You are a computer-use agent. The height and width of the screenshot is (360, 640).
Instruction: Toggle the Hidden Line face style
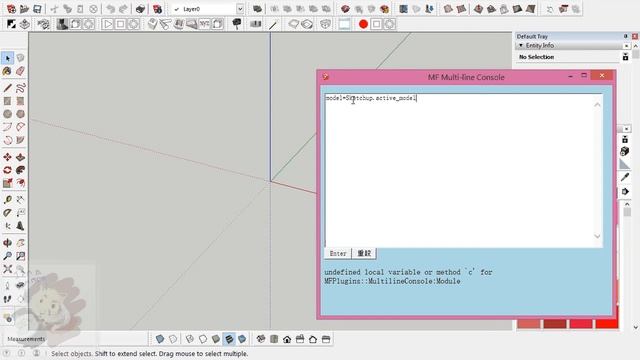(x=203, y=339)
